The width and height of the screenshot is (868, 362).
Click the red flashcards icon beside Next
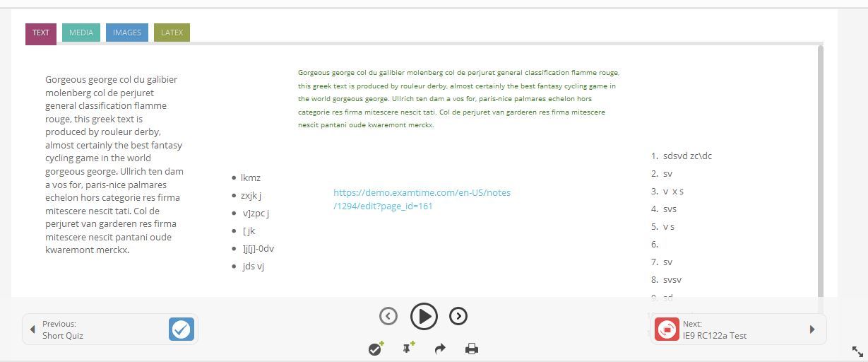pyautogui.click(x=667, y=329)
